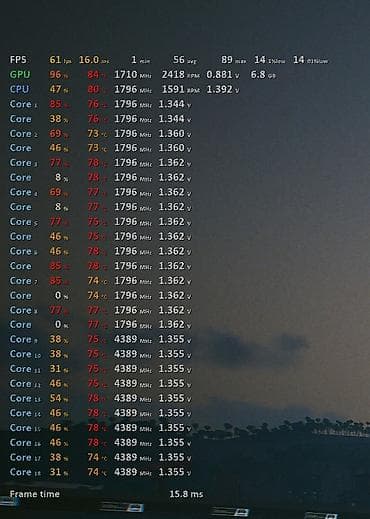This screenshot has width=370, height=519.
Task: Select the 1 min framerate value
Action: point(140,60)
